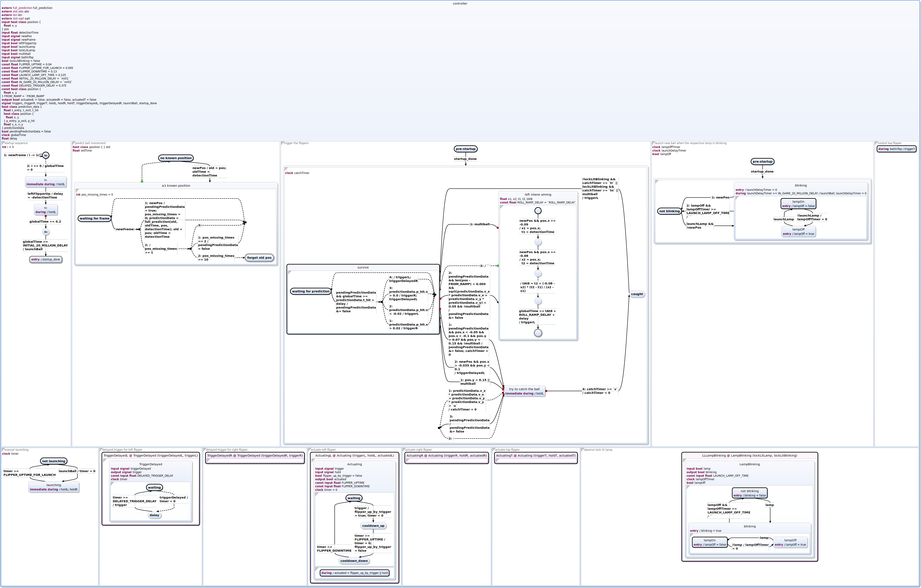Click the '≥1 known position' superstate title
The width and height of the screenshot is (921, 588).
(176, 186)
